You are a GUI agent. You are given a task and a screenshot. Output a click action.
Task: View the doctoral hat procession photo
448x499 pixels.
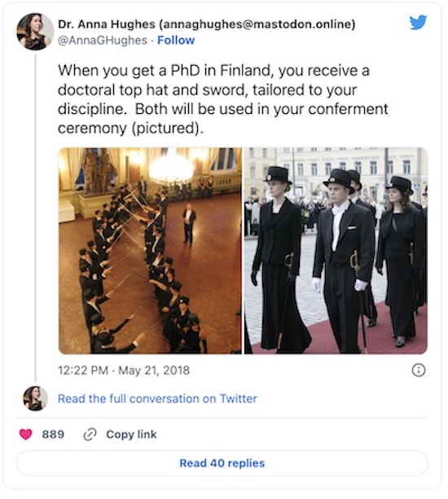336,251
